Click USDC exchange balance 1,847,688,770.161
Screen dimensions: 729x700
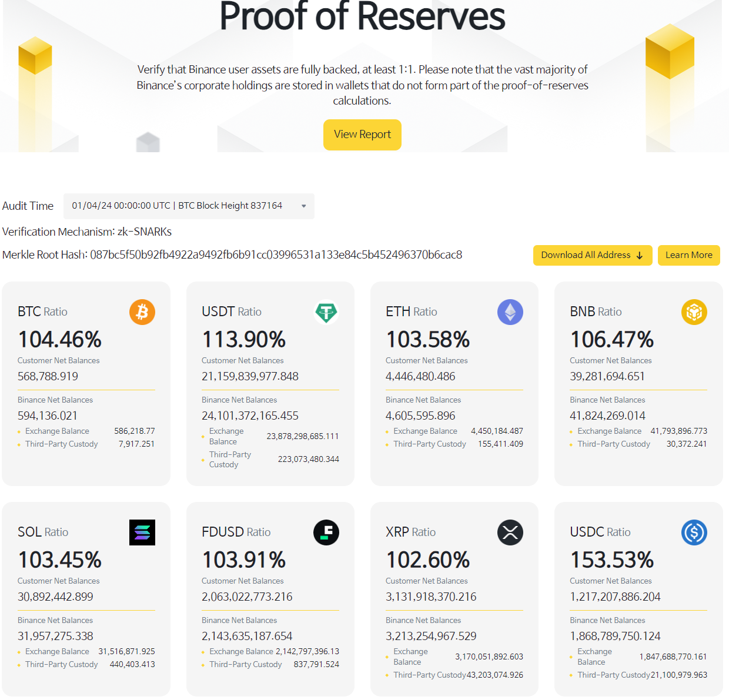click(673, 657)
